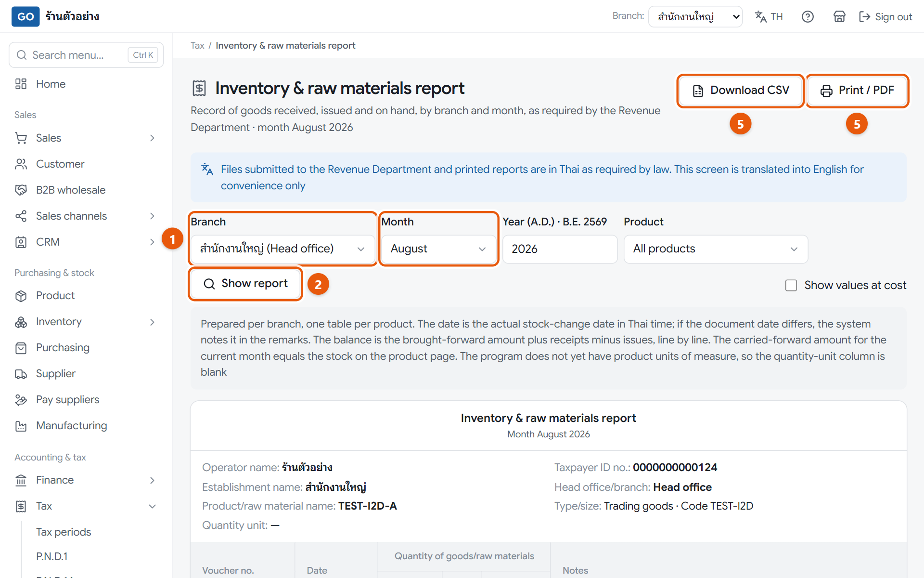
Task: Click the CSV file icon in Download button
Action: tap(698, 91)
